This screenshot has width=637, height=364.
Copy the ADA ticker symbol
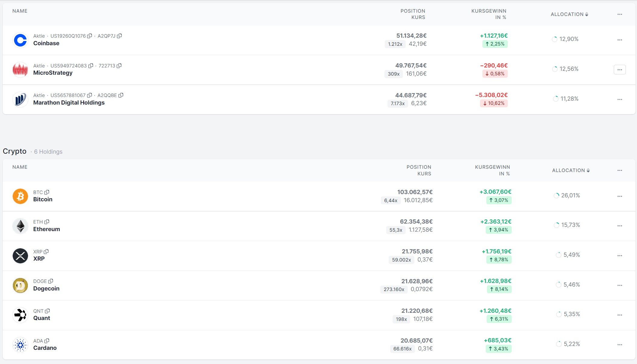47,341
